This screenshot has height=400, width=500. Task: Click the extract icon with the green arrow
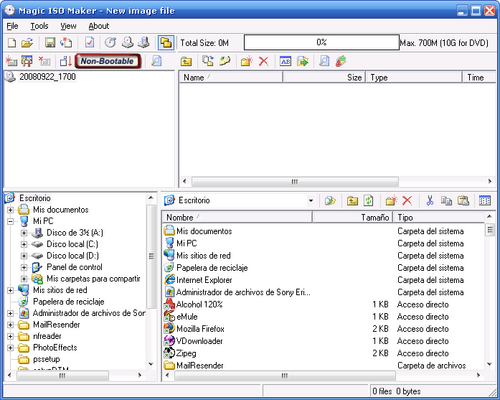click(x=303, y=61)
